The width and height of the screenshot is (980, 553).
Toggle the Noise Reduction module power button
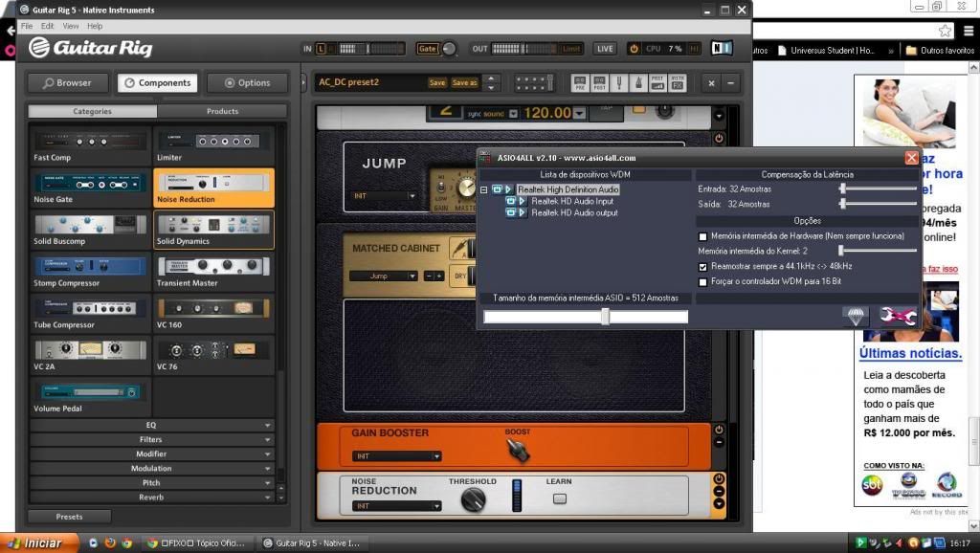click(x=719, y=478)
